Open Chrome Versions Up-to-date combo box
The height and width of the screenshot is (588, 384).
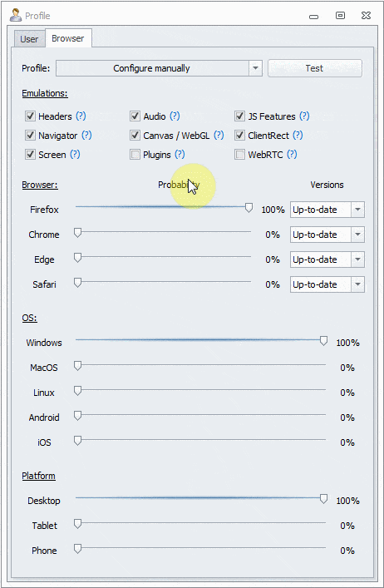(x=327, y=235)
